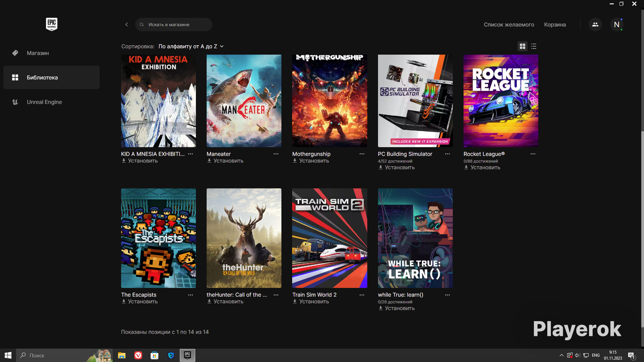The image size is (644, 362).
Task: Click Установить for Maneater
Action: 225,161
